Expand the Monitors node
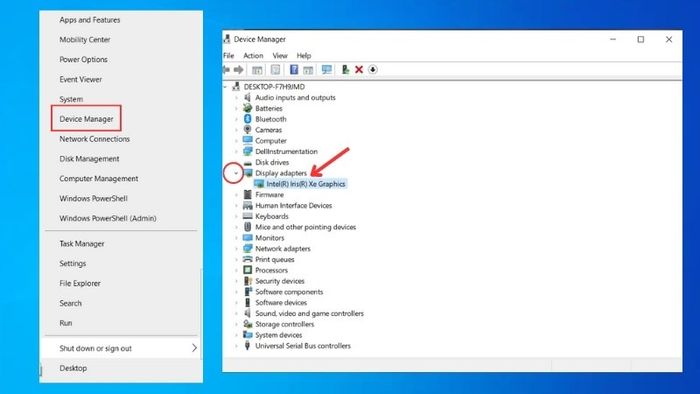This screenshot has width=700, height=394. [236, 238]
